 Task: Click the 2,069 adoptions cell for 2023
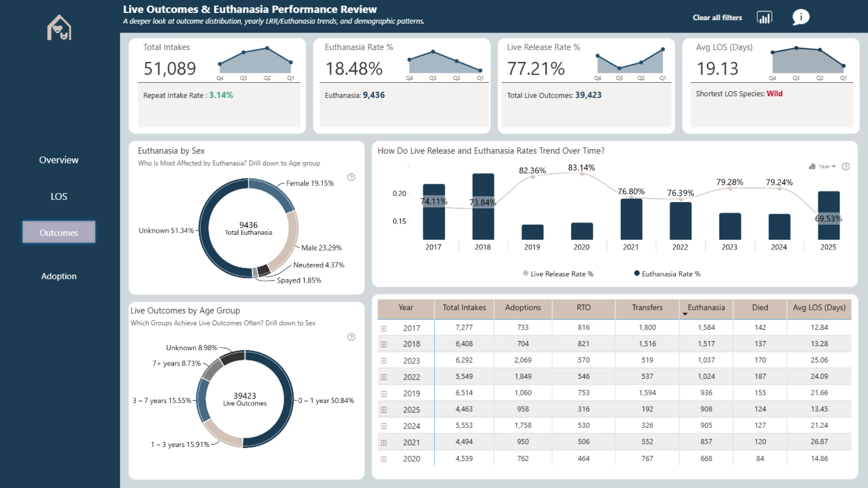pos(523,360)
